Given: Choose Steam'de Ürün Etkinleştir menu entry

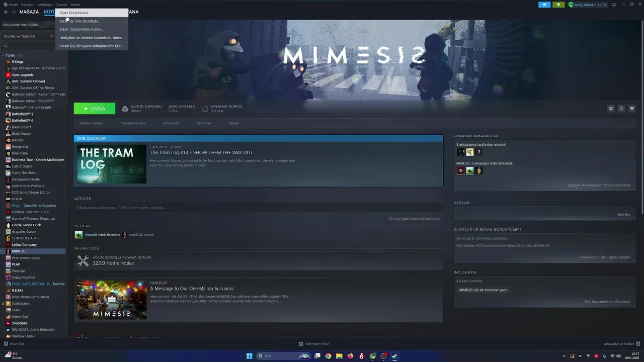Looking at the screenshot, I should point(91,21).
